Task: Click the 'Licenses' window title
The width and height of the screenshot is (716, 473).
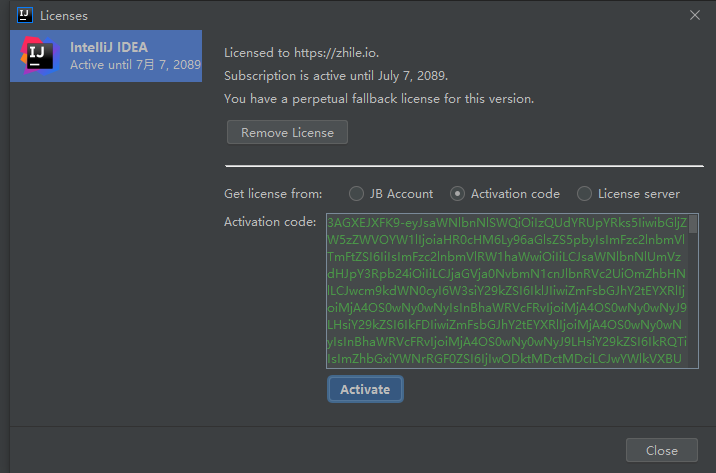Action: (64, 16)
